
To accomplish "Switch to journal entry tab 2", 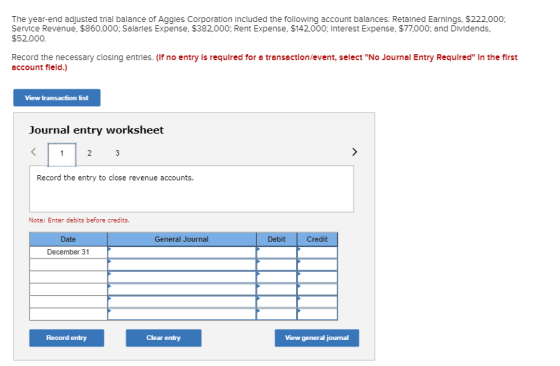I will coord(89,153).
